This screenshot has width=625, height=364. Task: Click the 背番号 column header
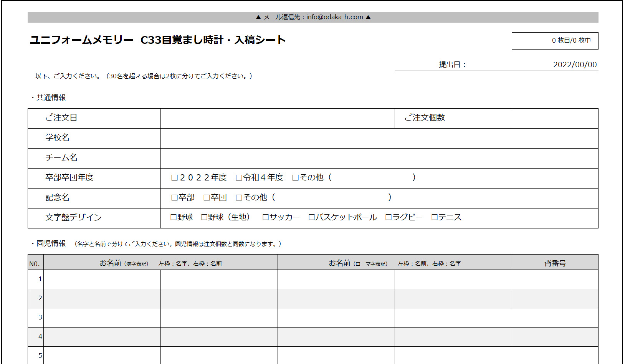(555, 262)
